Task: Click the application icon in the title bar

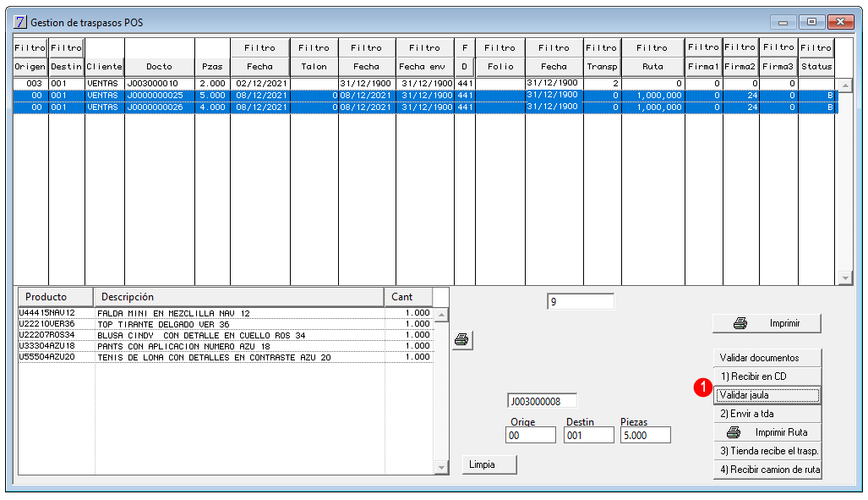Action: click(20, 22)
